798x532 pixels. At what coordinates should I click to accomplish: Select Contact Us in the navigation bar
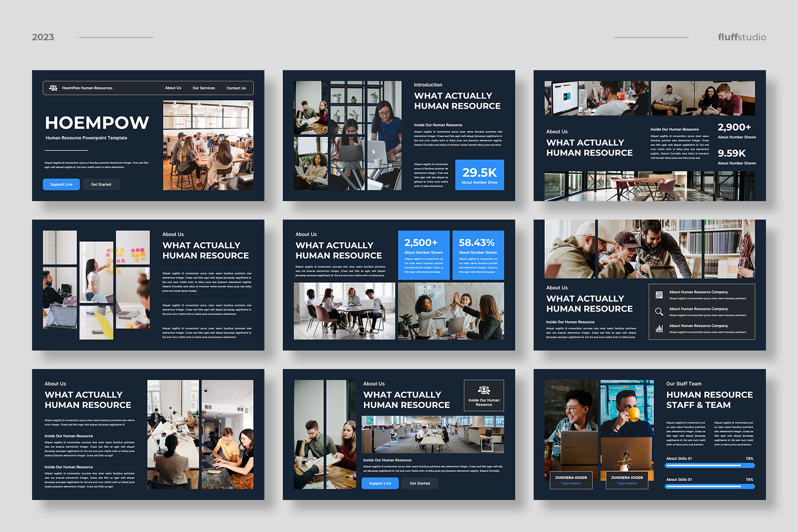[236, 88]
